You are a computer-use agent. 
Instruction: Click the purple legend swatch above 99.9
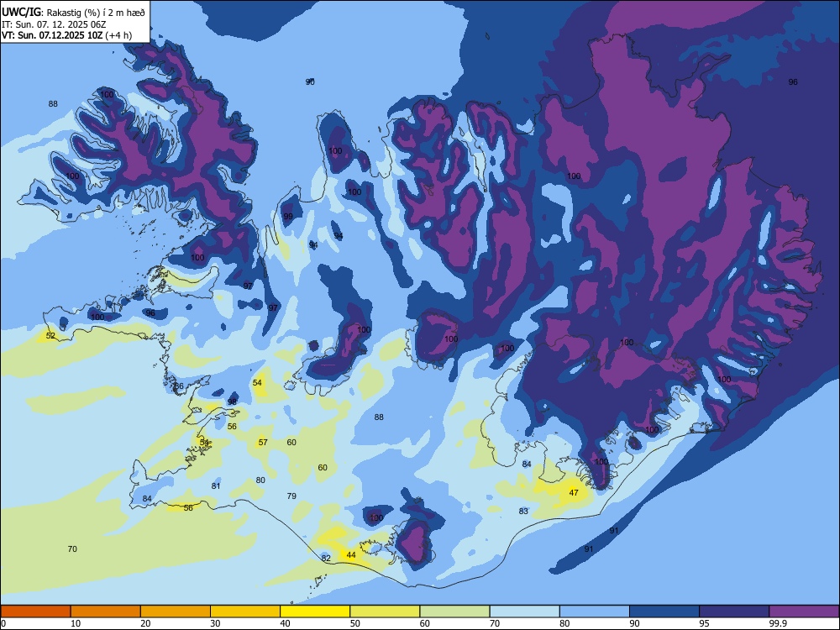click(804, 612)
